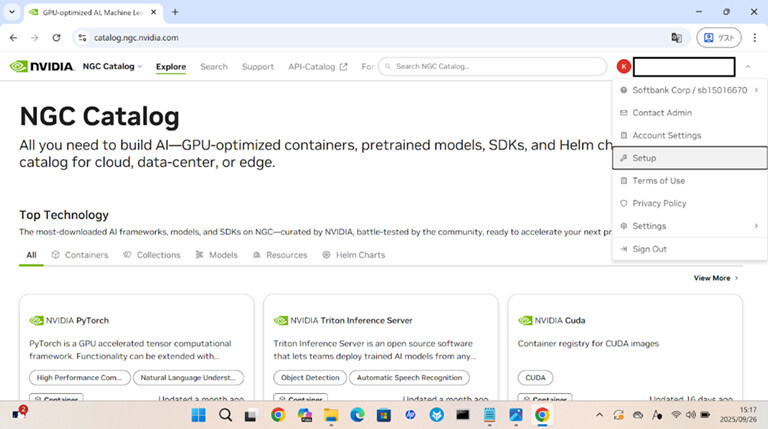Open Task View on the taskbar
Screen dimensions: 768x429
tap(251, 415)
